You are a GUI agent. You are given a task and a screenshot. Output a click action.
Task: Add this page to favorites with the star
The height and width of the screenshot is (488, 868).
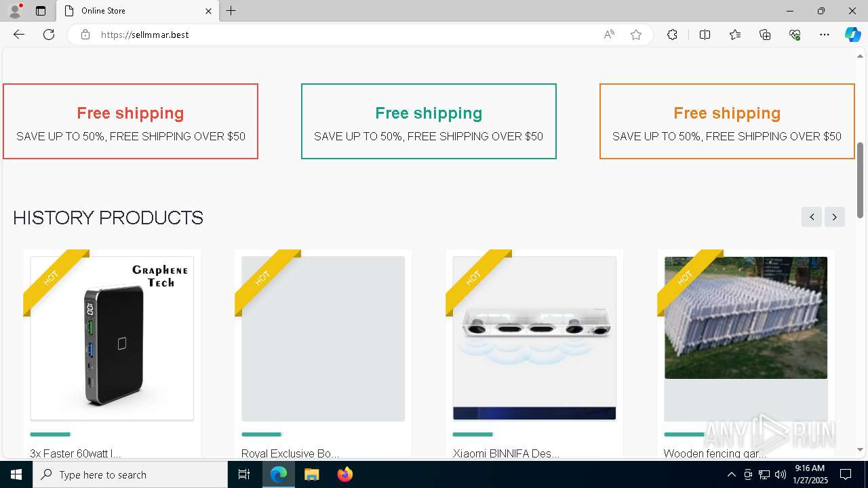tap(636, 35)
